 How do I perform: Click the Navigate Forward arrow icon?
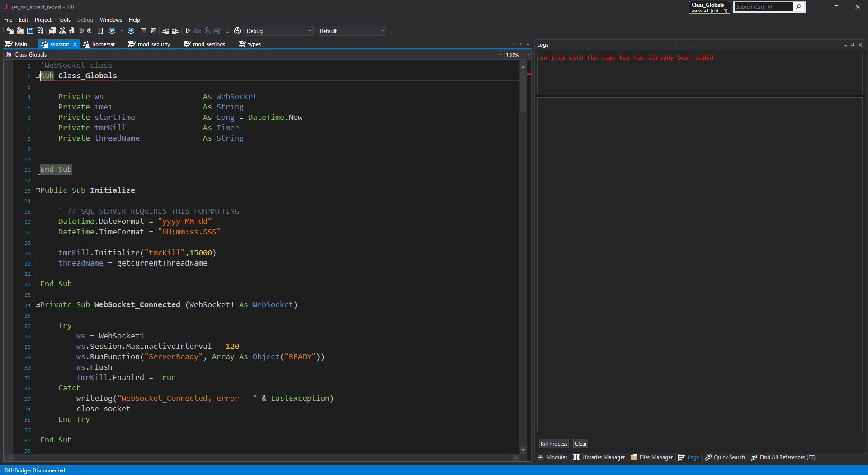pyautogui.click(x=131, y=31)
